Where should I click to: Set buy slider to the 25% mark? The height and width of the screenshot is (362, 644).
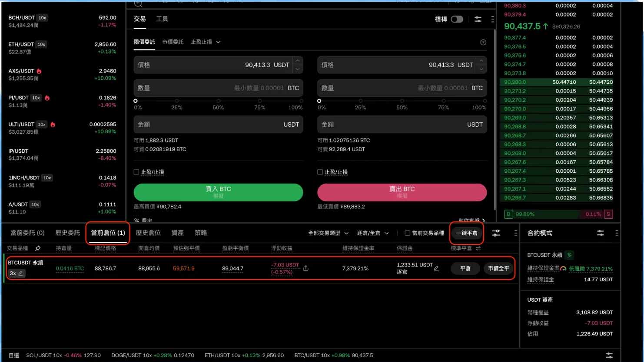click(177, 101)
